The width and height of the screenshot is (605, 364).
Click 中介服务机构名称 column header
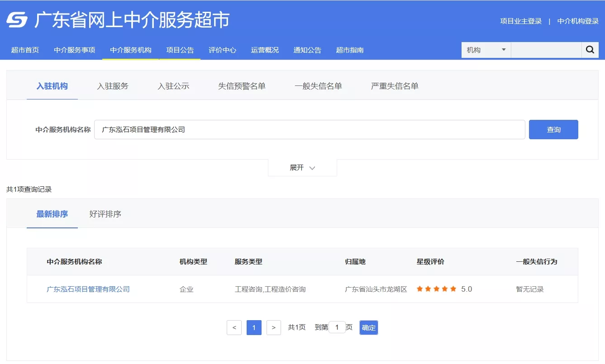click(x=74, y=261)
